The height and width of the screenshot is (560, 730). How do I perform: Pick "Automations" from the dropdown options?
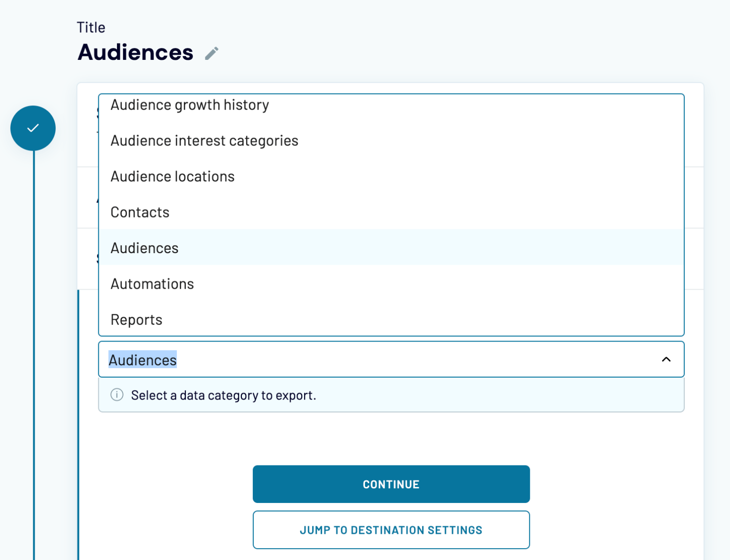point(152,284)
